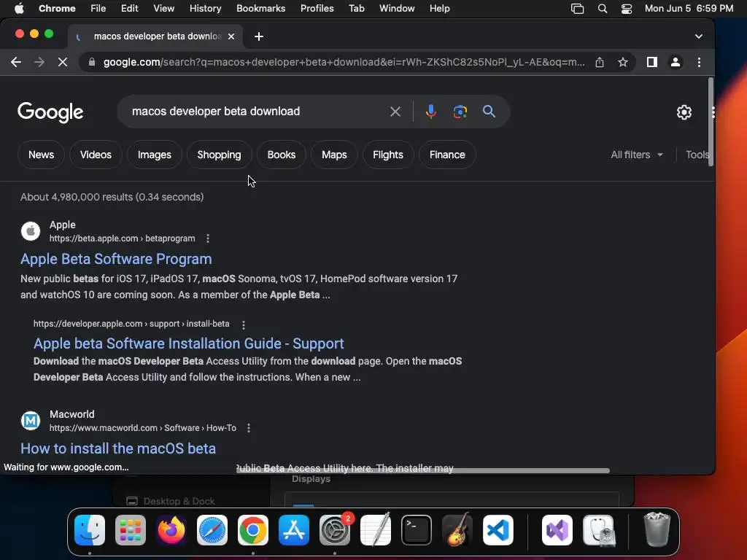Go back to the previous page
747x560 pixels.
click(16, 62)
